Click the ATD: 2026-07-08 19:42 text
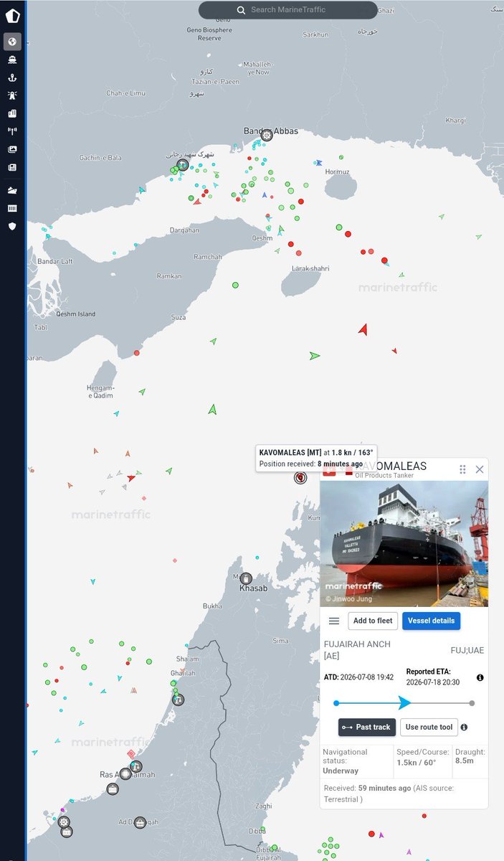The image size is (504, 861). [x=358, y=677]
